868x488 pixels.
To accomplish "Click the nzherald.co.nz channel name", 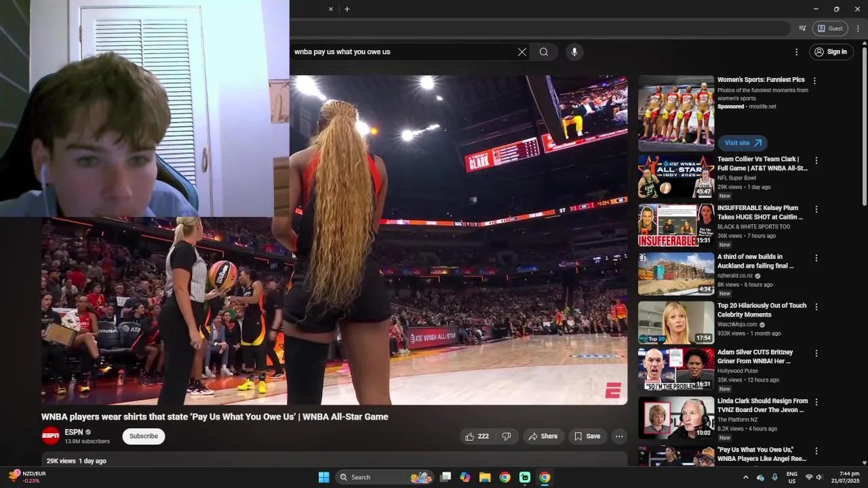I will point(735,276).
